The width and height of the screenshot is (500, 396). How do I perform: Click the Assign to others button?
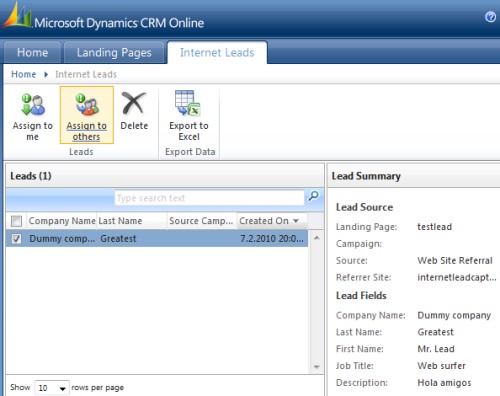click(x=87, y=115)
